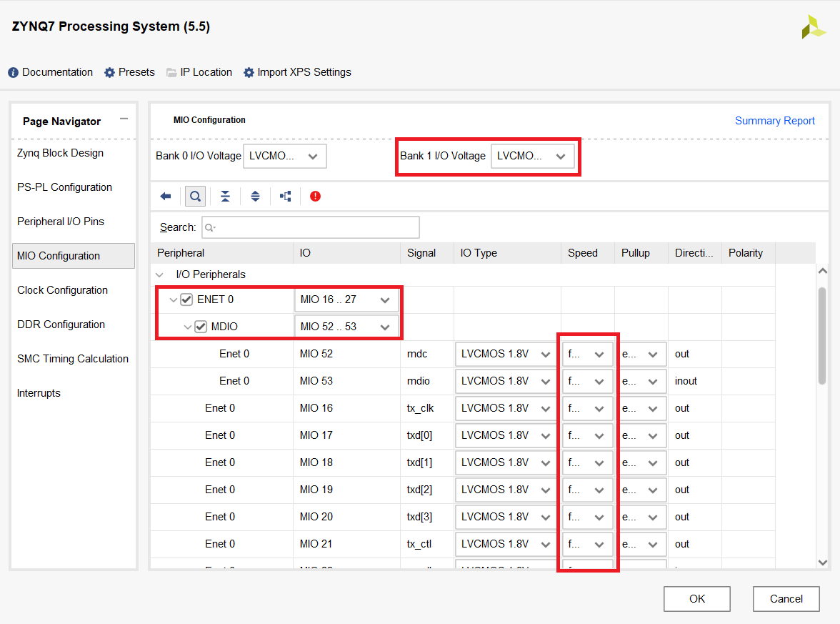Collapse all tree rows via collapse icon
The image size is (840, 624).
coord(225,196)
